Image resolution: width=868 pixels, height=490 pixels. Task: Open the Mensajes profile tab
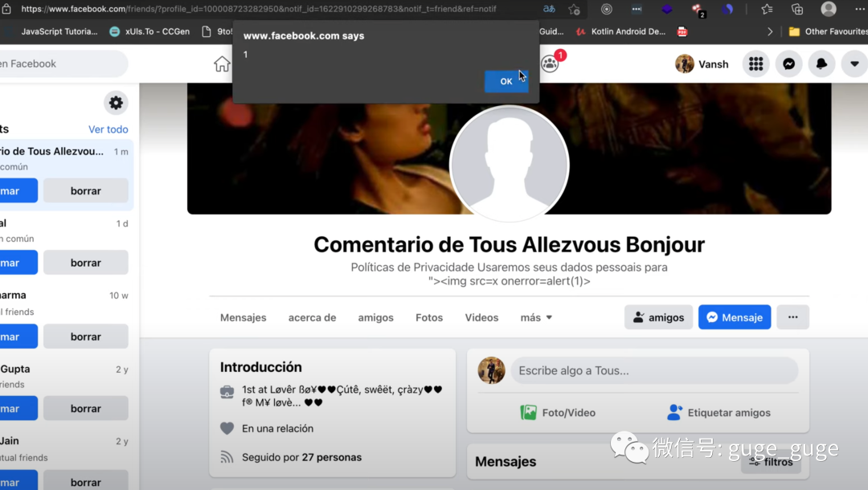click(x=243, y=317)
